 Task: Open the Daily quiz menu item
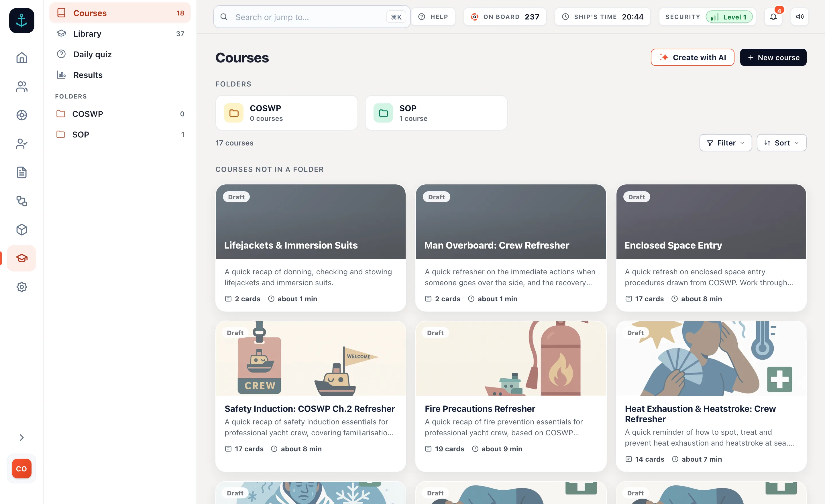pos(120,54)
